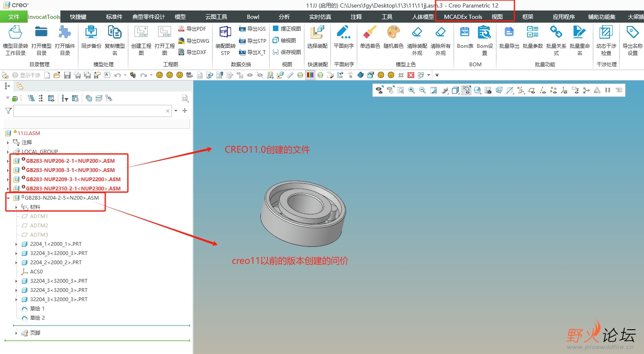This screenshot has width=644, height=354.
Task: Click the 批量重命名 icon
Action: point(579,32)
